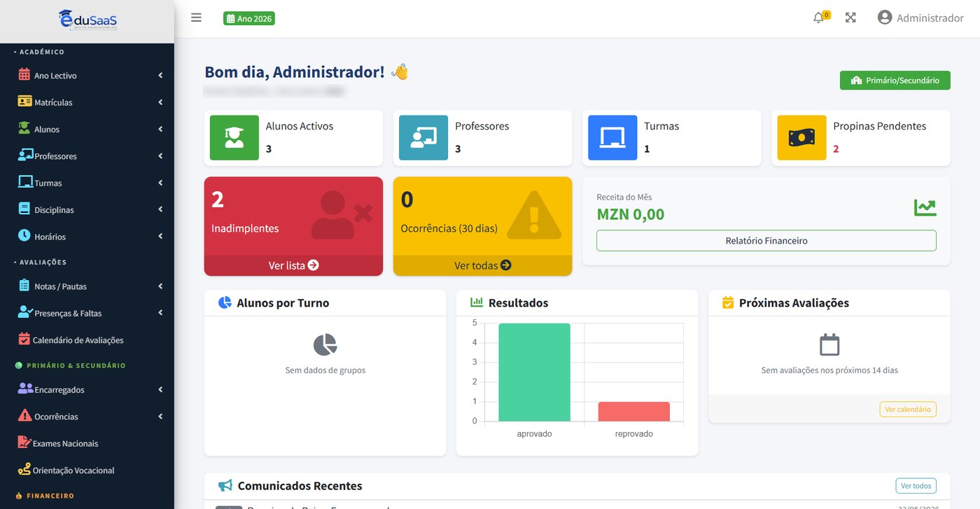Click the Disciplinas book sidebar icon

pos(24,209)
